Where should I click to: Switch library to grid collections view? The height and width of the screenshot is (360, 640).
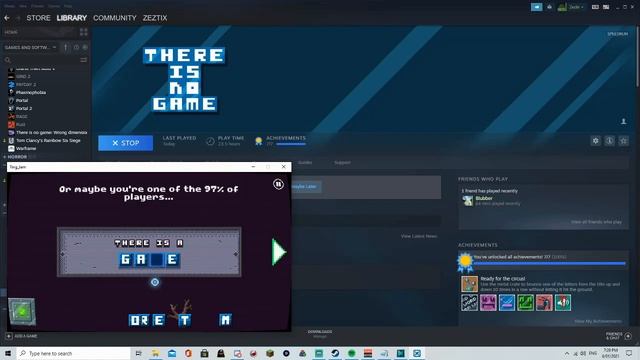[84, 32]
